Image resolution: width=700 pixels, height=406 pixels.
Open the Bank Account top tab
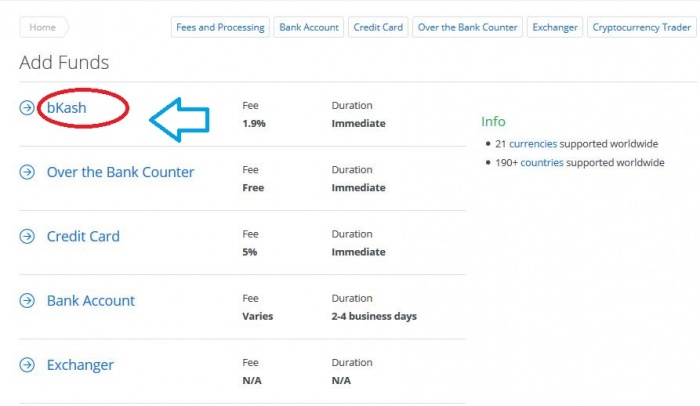[309, 27]
